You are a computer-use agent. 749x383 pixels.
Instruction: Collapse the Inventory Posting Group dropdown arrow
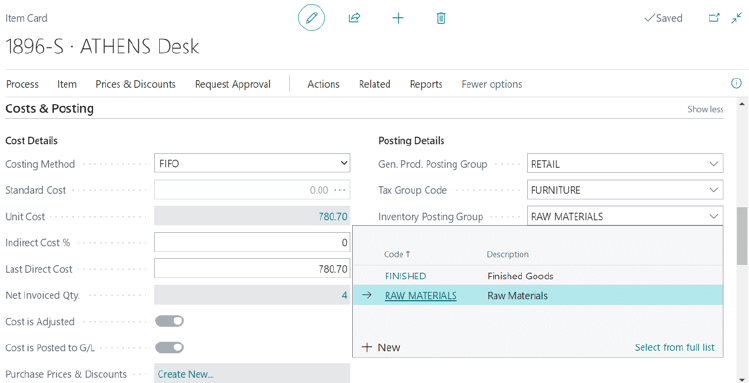click(714, 216)
